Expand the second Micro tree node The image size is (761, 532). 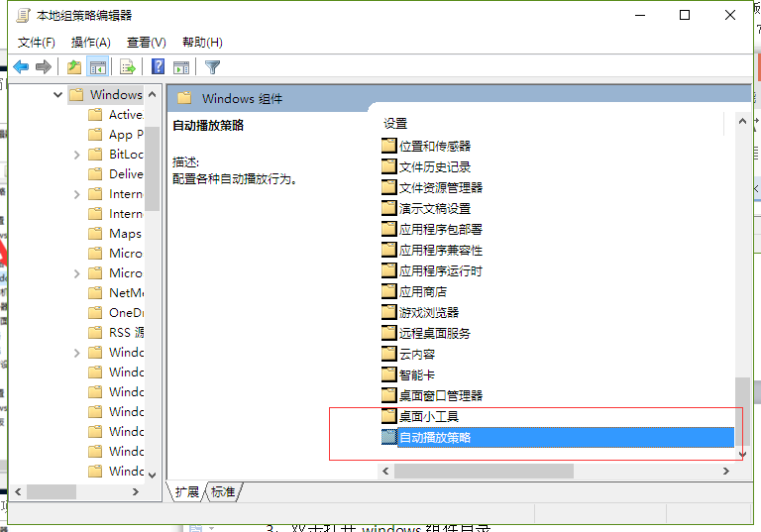pyautogui.click(x=76, y=273)
